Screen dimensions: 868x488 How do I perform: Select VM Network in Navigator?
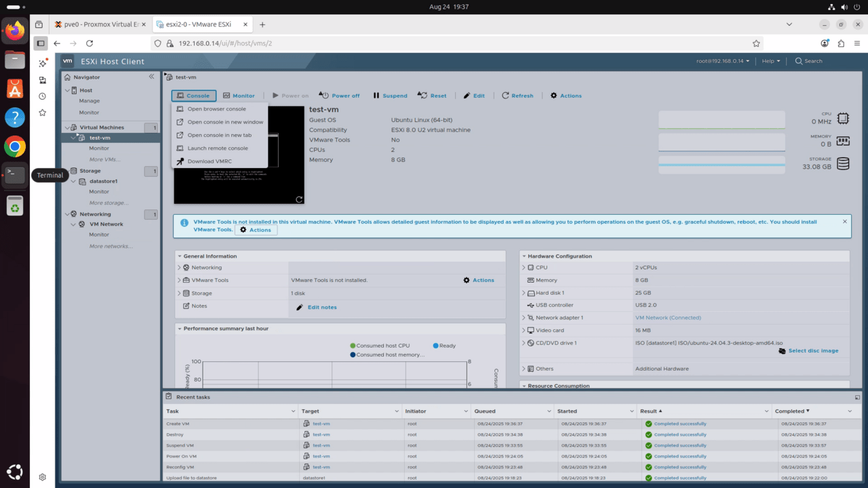tap(106, 224)
